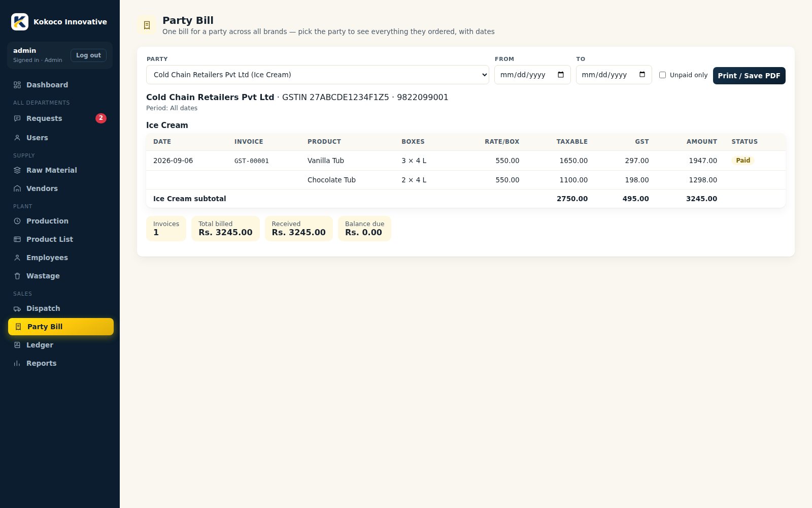This screenshot has width=812, height=508.
Task: Click the Vendors store icon
Action: point(17,188)
